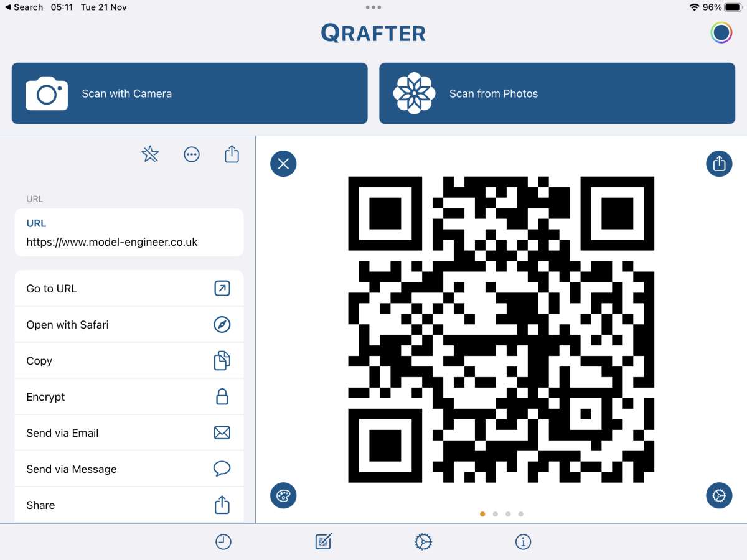This screenshot has height=560, width=747.
Task: Open the Create code tab
Action: (324, 542)
